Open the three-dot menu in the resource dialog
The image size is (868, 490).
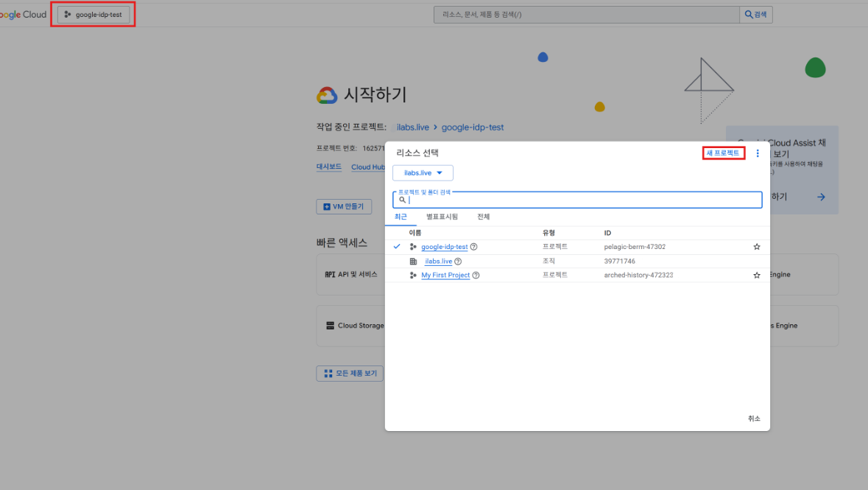pos(758,153)
